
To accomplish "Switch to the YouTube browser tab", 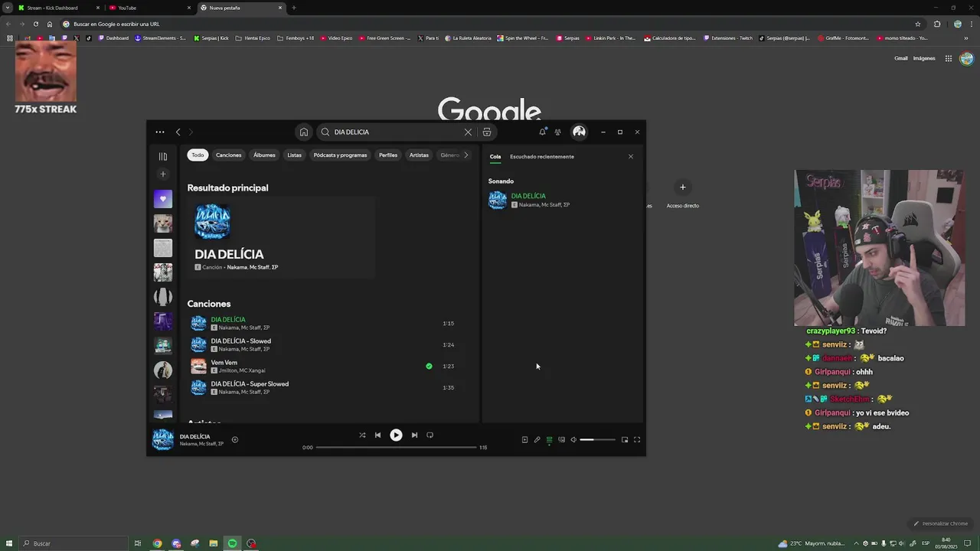I will [149, 8].
